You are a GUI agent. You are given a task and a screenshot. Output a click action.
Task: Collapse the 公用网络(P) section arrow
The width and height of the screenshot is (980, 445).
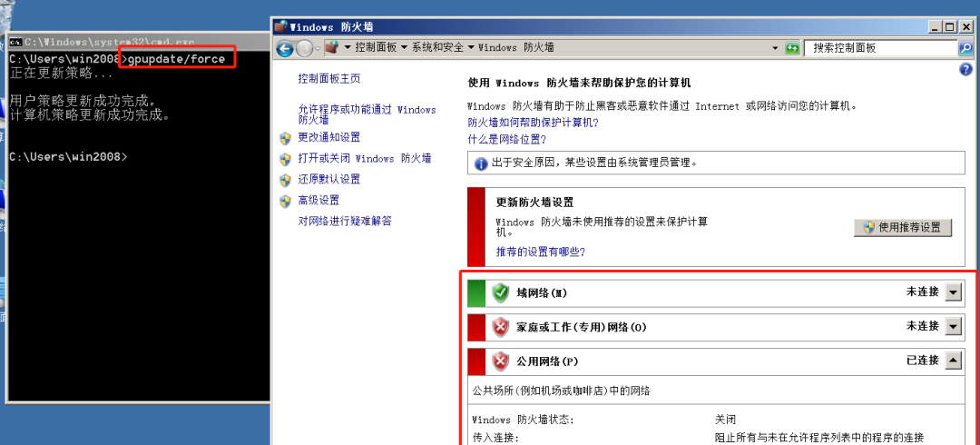[953, 361]
